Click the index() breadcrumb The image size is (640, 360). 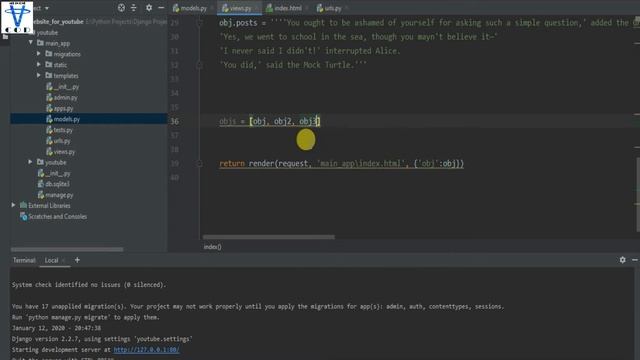coord(212,247)
